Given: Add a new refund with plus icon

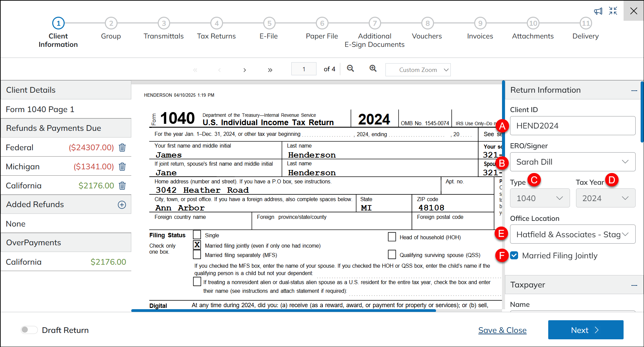Looking at the screenshot, I should [x=122, y=205].
